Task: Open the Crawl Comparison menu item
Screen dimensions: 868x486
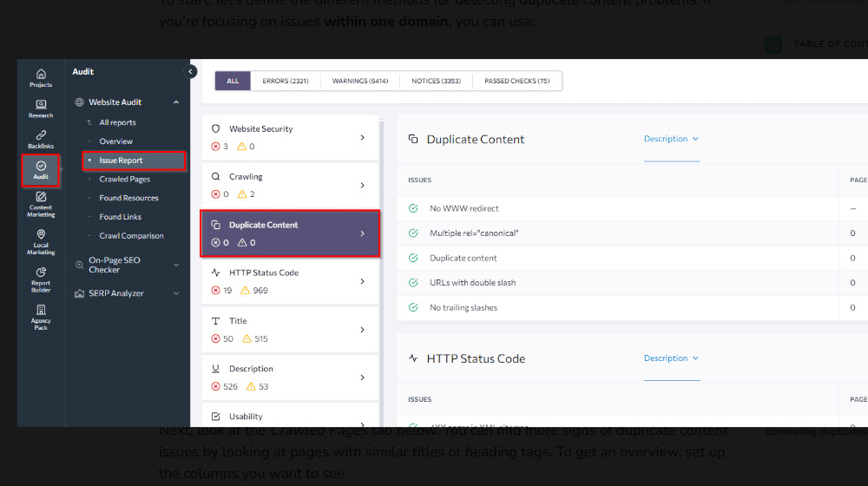Action: click(x=131, y=235)
